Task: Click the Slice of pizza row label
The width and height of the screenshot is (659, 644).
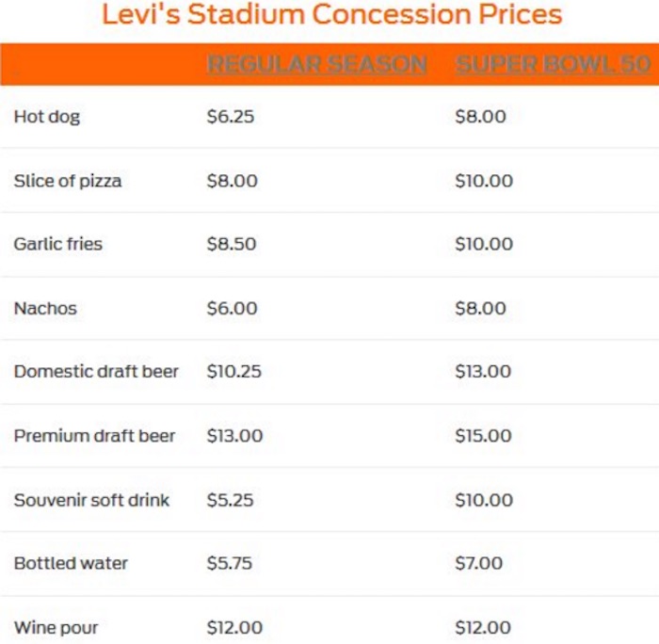Action: (x=68, y=181)
